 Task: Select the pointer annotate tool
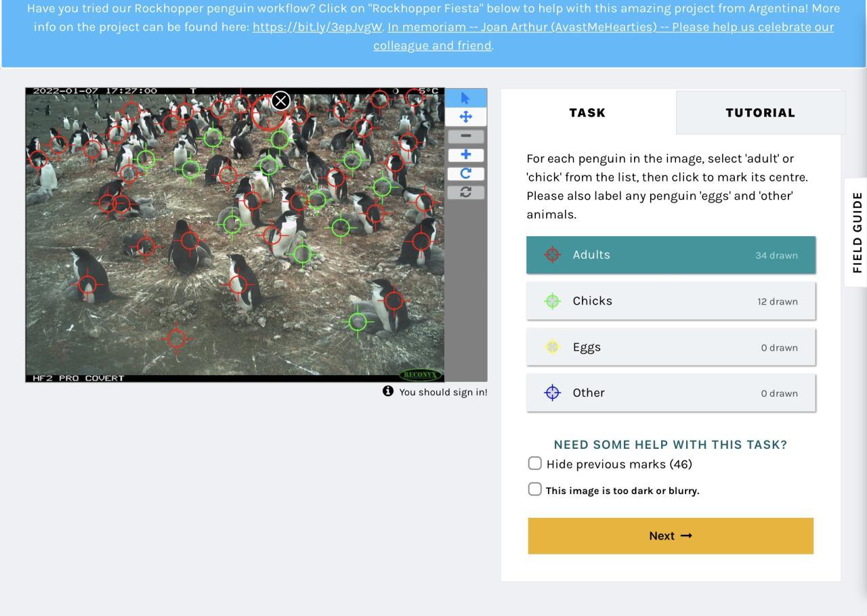click(465, 98)
